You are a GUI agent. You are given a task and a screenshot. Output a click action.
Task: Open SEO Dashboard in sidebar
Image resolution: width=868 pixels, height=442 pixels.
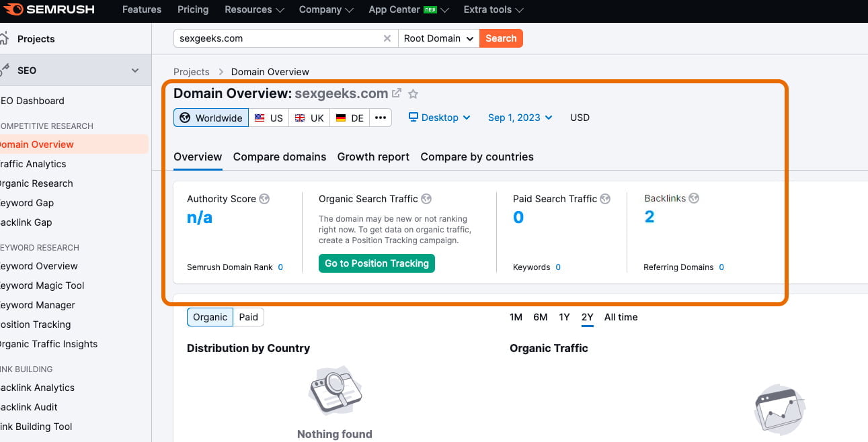[32, 101]
